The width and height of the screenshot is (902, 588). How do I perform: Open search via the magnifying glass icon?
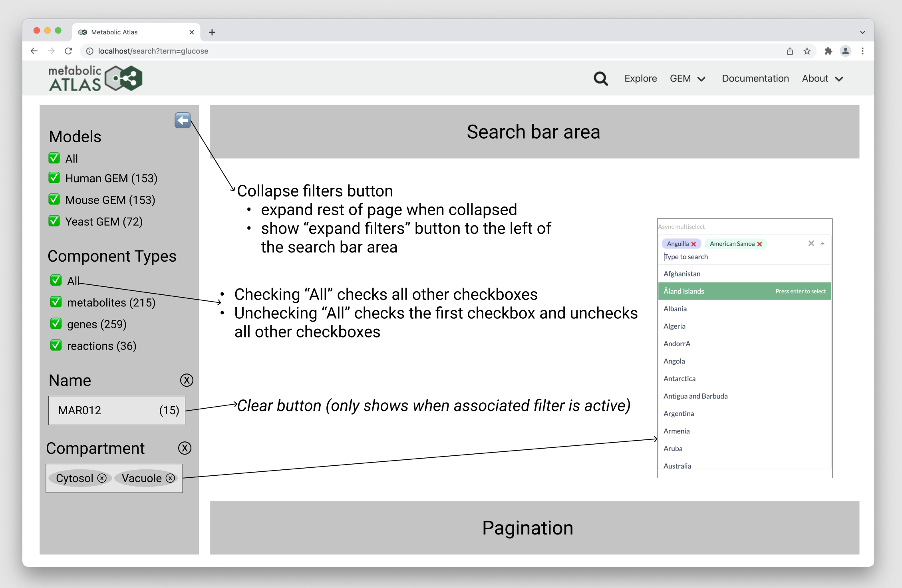coord(600,78)
